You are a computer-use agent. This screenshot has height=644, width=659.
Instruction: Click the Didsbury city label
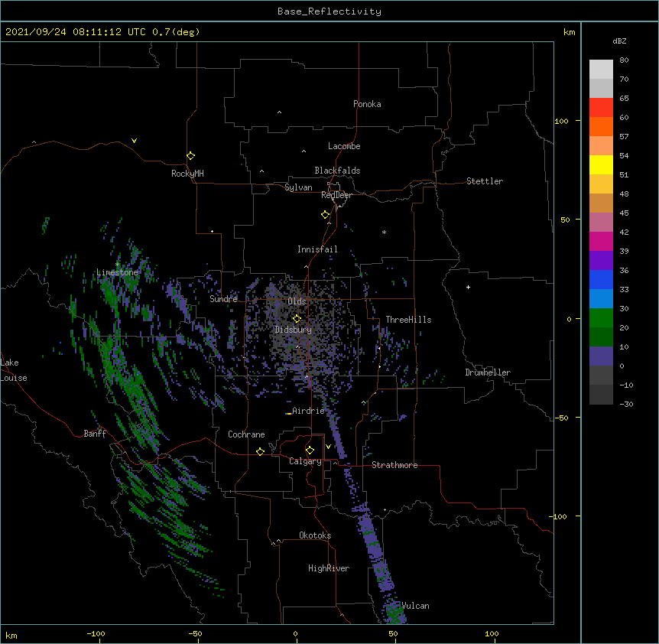coord(294,330)
